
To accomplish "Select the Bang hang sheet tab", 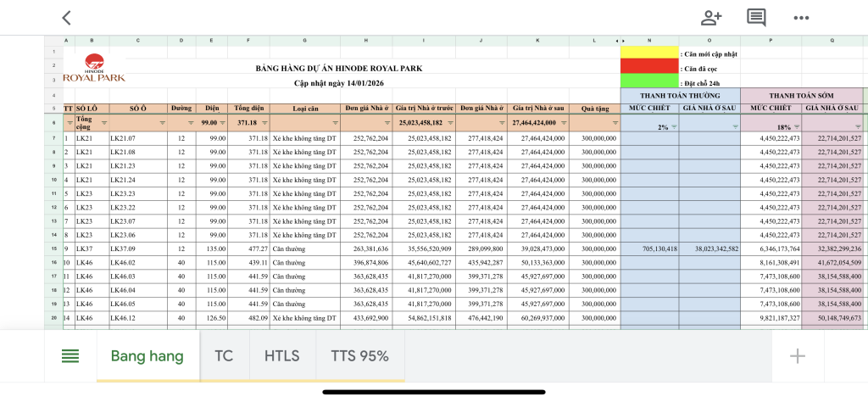I will point(147,356).
